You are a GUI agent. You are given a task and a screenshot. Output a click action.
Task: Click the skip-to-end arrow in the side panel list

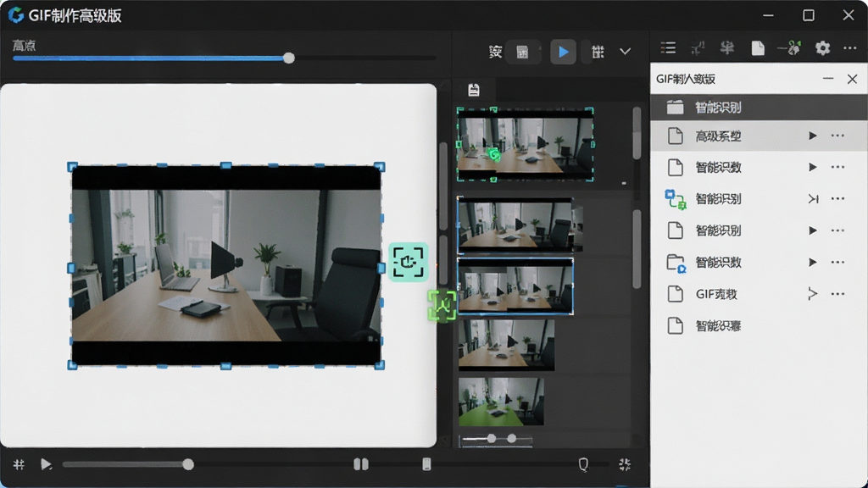[x=813, y=198]
